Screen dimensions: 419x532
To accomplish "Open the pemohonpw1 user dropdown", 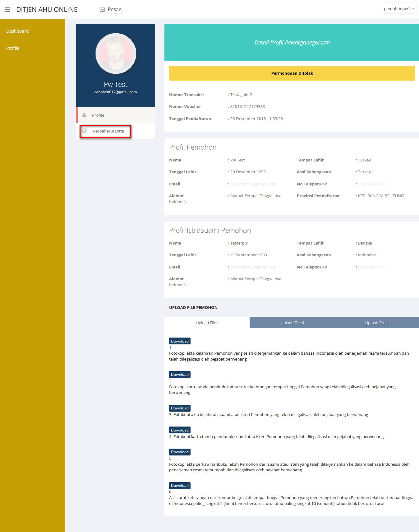I will coord(399,9).
